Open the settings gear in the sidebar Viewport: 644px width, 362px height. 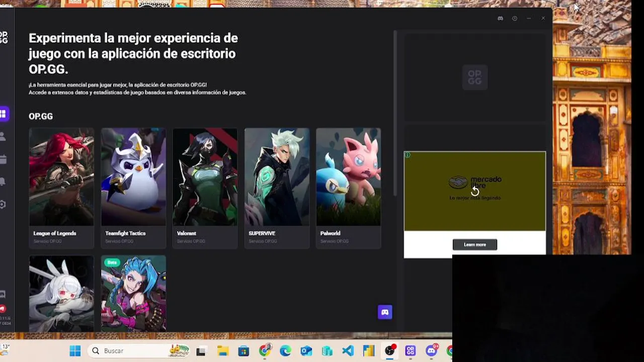pos(3,204)
